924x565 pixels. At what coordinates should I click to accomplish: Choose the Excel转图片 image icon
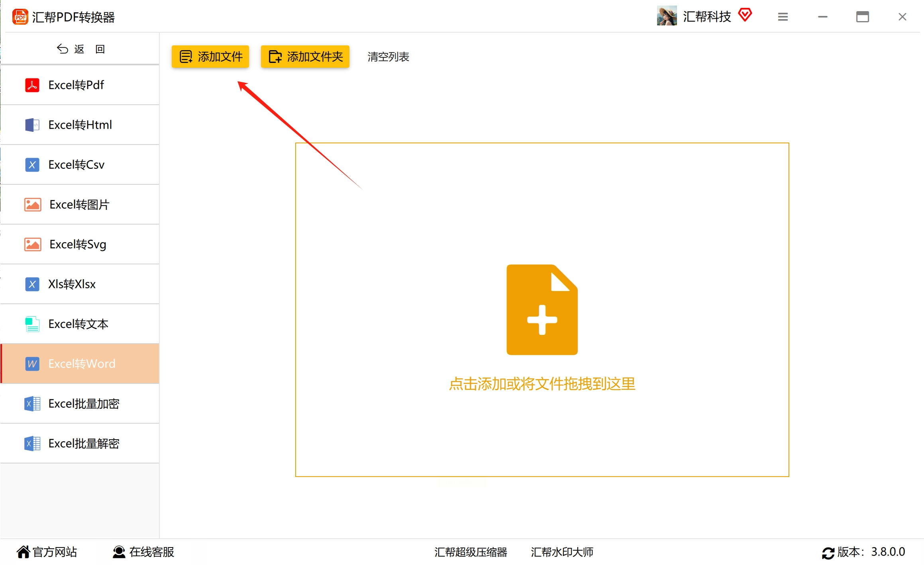33,205
